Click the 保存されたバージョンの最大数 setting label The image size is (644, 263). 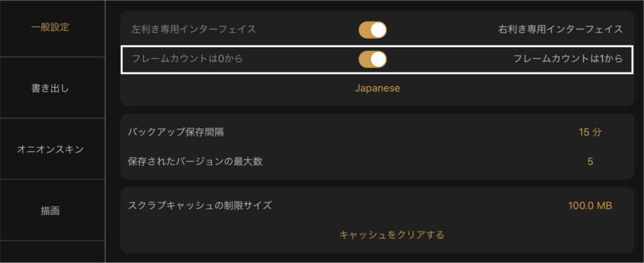pyautogui.click(x=195, y=162)
